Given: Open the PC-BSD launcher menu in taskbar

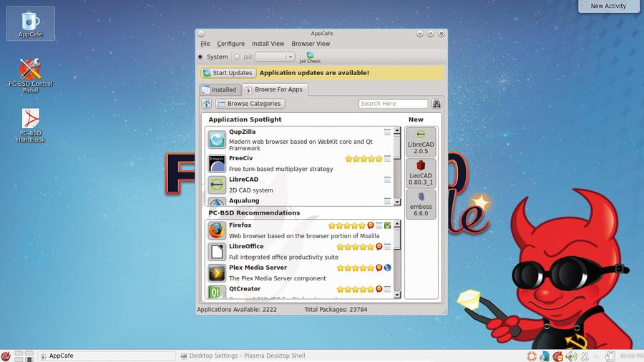Looking at the screenshot, I should pyautogui.click(x=6, y=356).
